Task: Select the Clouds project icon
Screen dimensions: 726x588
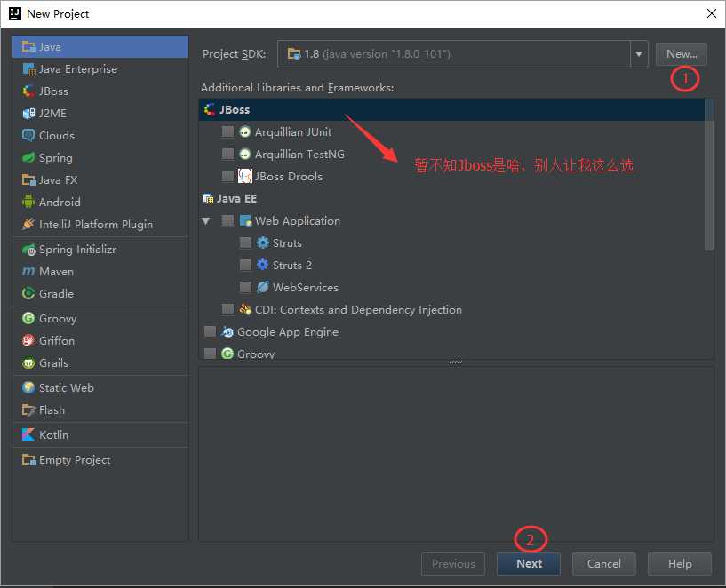Action: click(28, 136)
